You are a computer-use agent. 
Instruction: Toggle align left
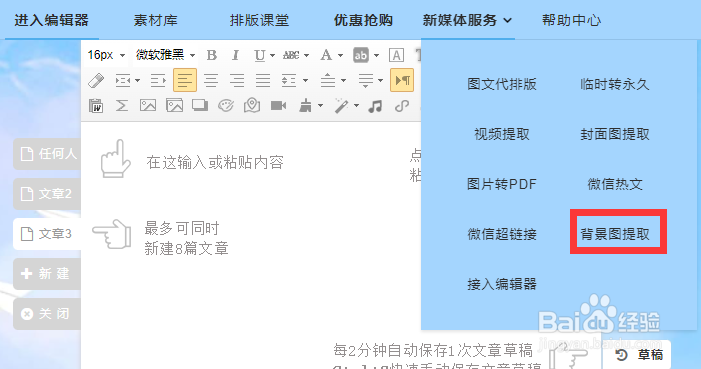[185, 81]
